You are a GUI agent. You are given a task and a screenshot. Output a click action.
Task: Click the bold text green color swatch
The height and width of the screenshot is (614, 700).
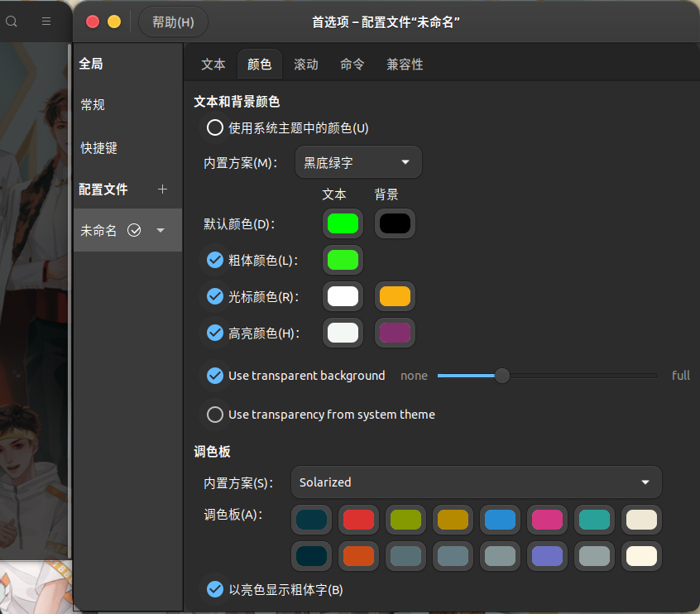(x=343, y=260)
